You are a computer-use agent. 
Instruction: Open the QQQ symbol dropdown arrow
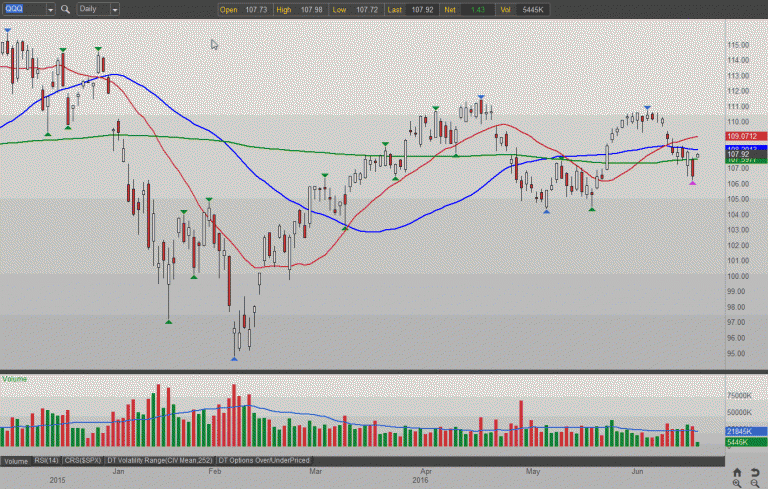(50, 9)
